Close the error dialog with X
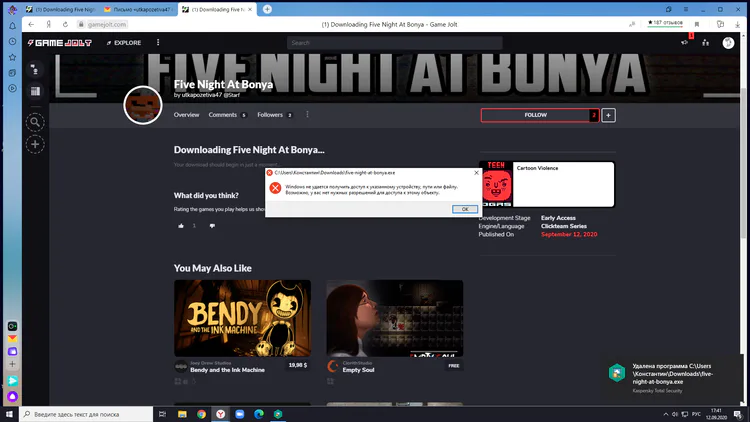The height and width of the screenshot is (422, 750). [476, 173]
